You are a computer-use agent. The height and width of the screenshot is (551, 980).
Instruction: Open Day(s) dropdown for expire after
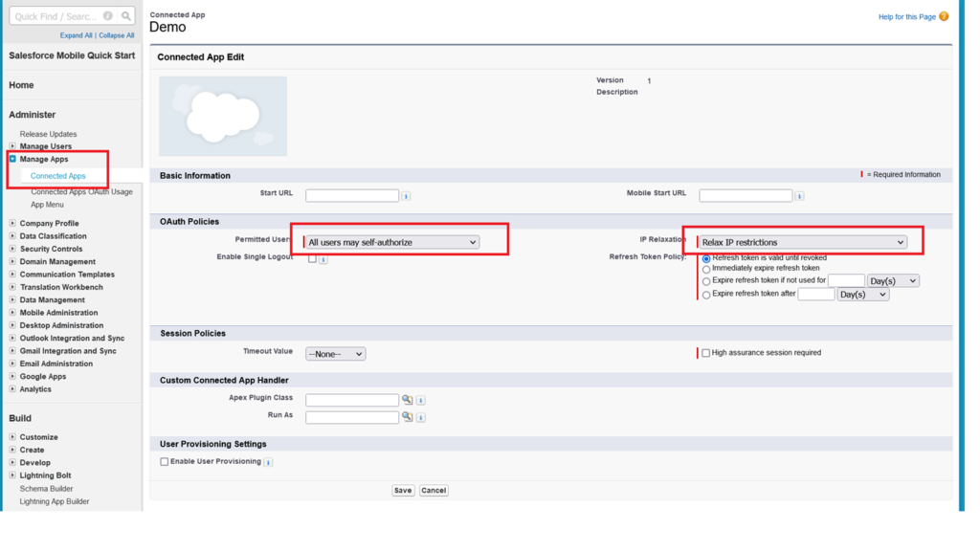pyautogui.click(x=863, y=295)
